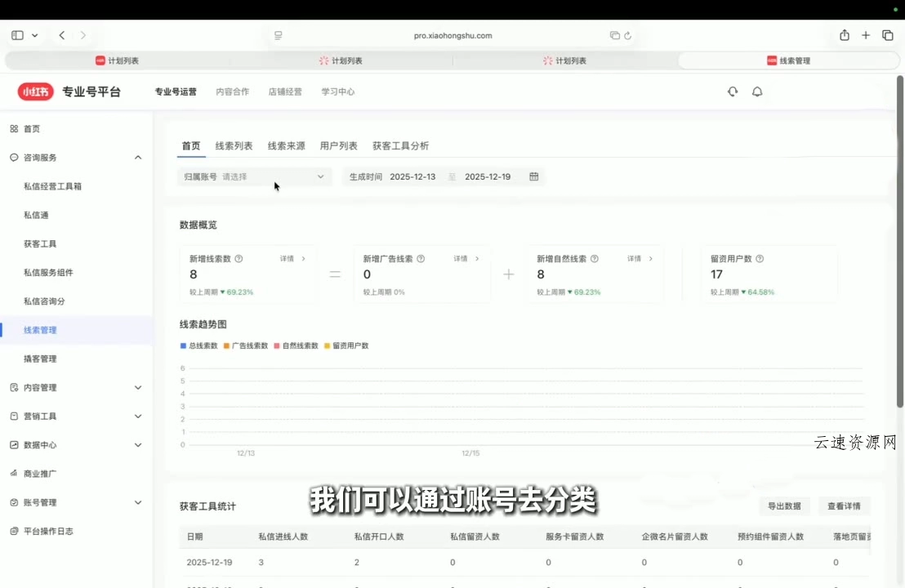905x588 pixels.
Task: Click the 商业推广 sidebar icon
Action: coord(42,473)
